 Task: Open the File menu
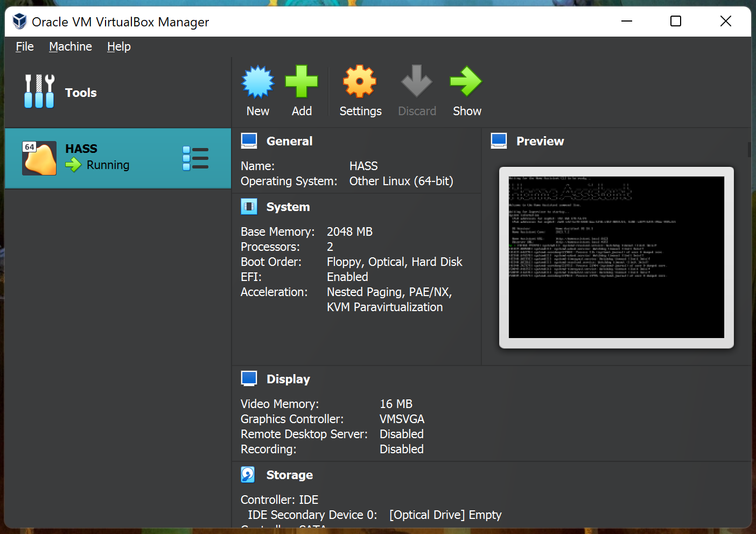[25, 47]
